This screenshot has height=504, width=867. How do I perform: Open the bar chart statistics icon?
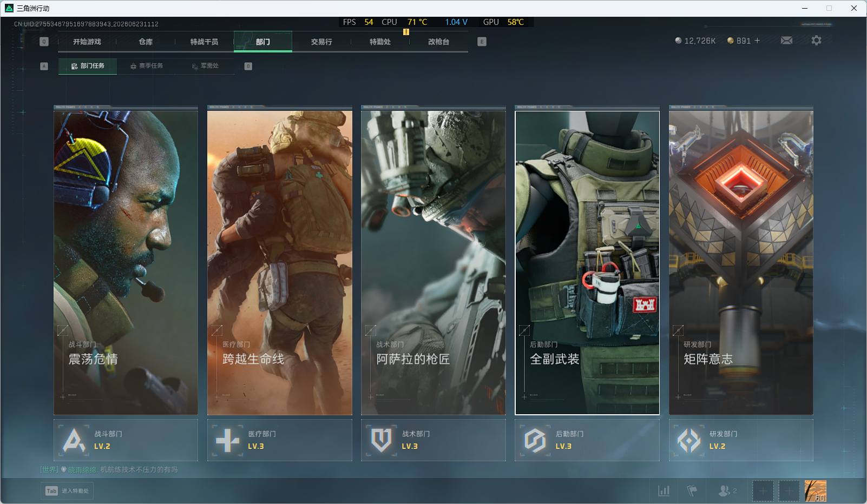pos(664,490)
